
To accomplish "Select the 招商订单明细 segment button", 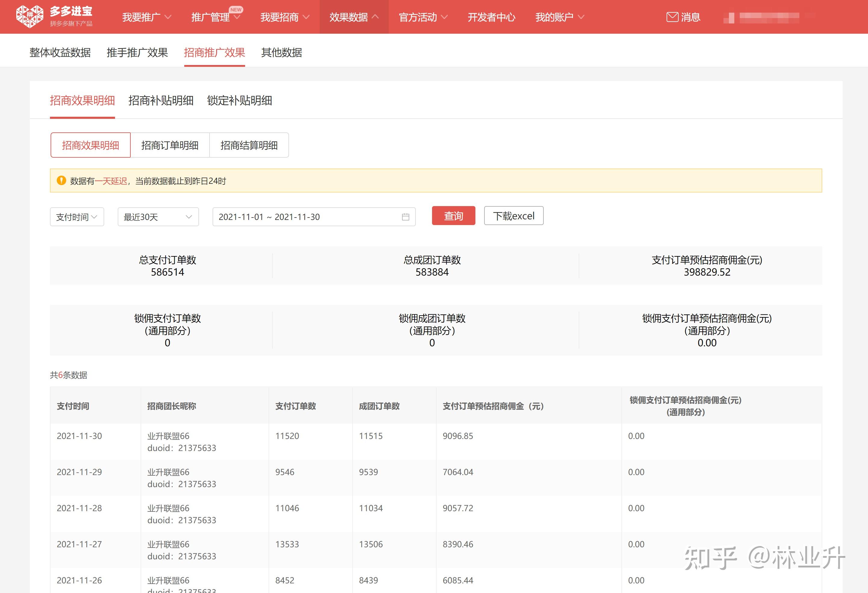I will point(170,145).
